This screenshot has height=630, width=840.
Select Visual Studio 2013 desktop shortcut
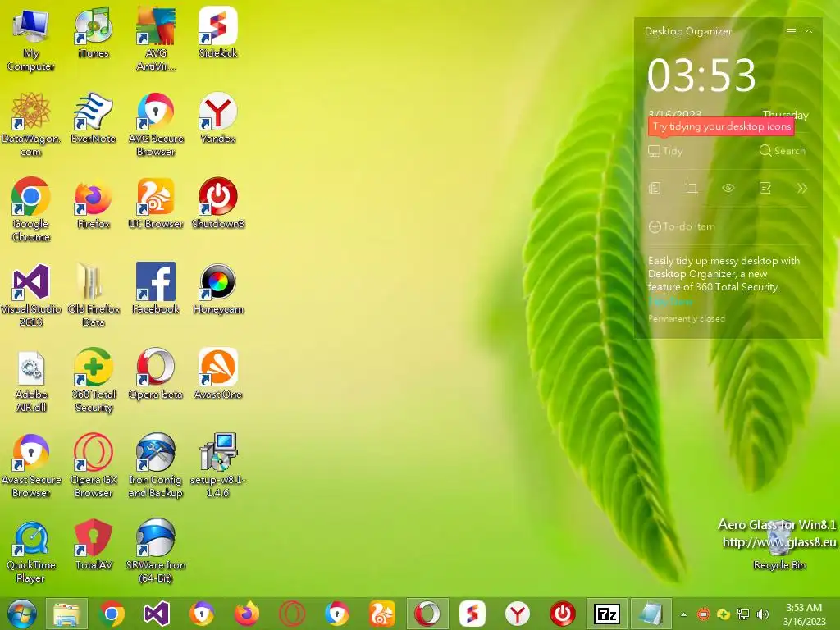click(30, 294)
